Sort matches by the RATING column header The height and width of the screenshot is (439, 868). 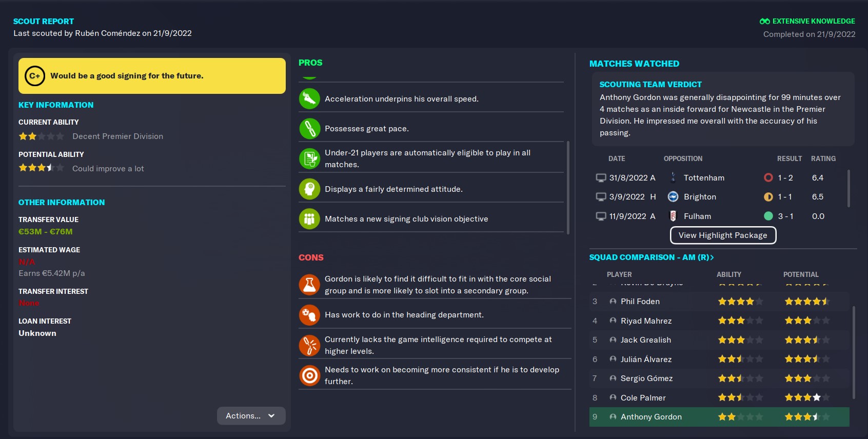823,159
